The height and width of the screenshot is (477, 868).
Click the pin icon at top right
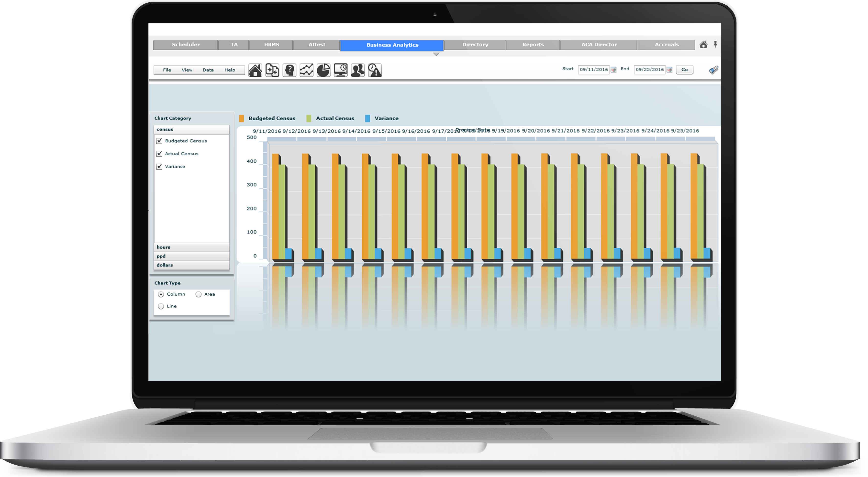pyautogui.click(x=715, y=44)
